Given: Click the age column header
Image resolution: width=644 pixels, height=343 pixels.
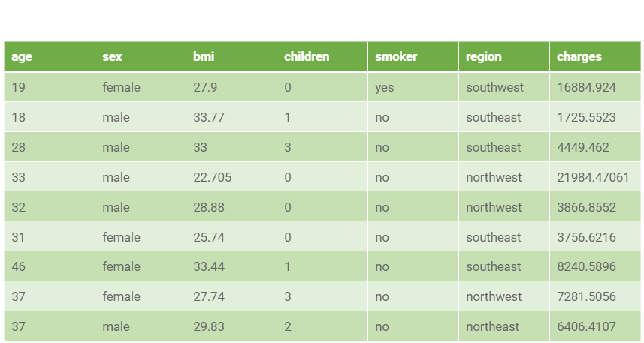Looking at the screenshot, I should point(50,56).
